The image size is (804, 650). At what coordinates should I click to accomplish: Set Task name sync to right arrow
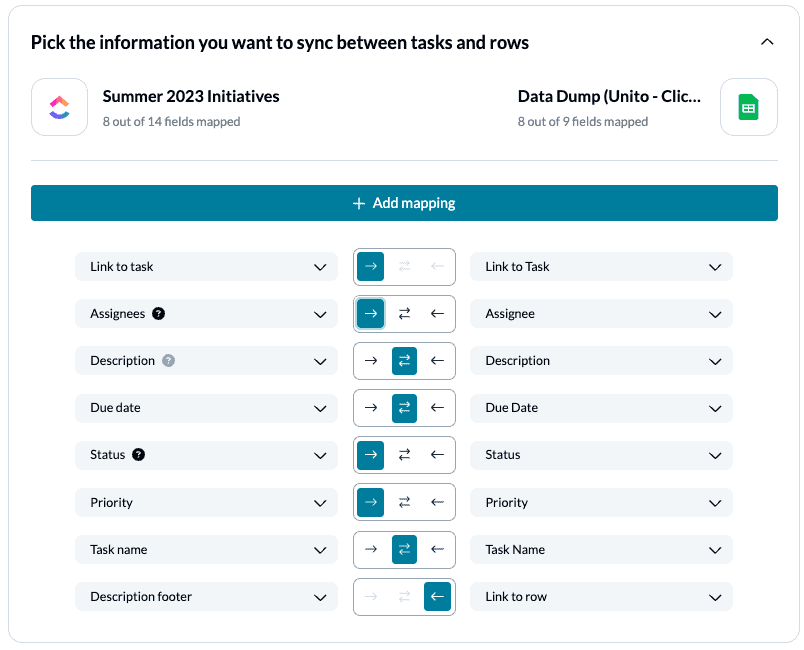coord(371,550)
